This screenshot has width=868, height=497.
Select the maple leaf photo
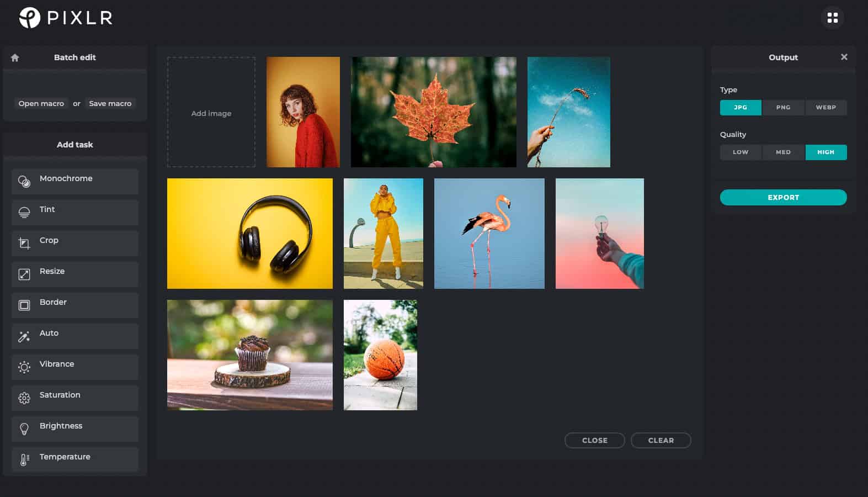pos(434,112)
